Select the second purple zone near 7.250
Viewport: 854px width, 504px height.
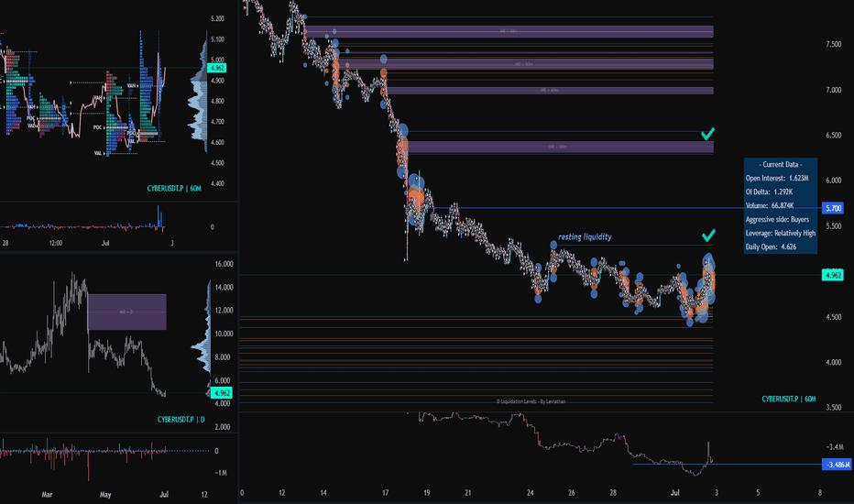[x=524, y=64]
